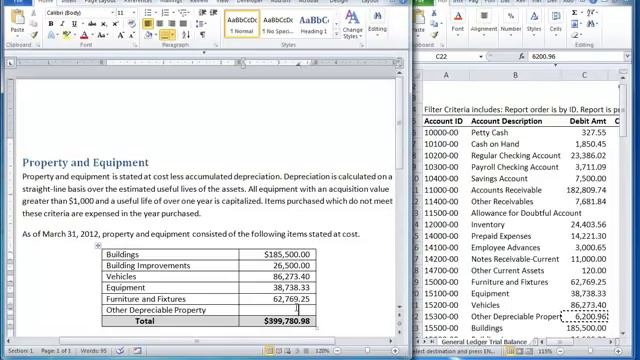The width and height of the screenshot is (640, 360).
Task: Click the Excel formula bar value 6200.96
Action: [x=544, y=56]
